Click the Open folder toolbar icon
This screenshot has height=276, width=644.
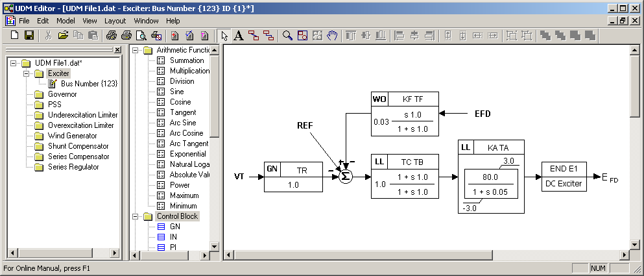point(63,35)
